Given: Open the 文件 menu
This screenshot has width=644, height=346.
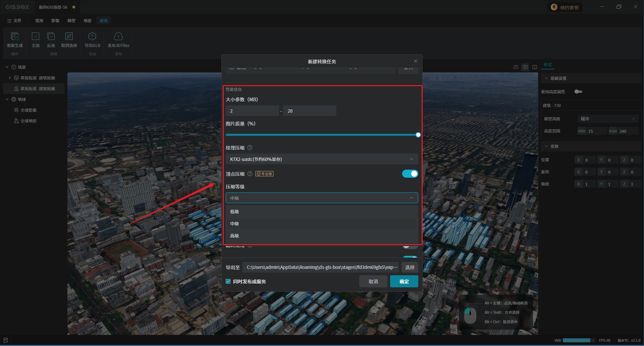Looking at the screenshot, I should point(14,21).
